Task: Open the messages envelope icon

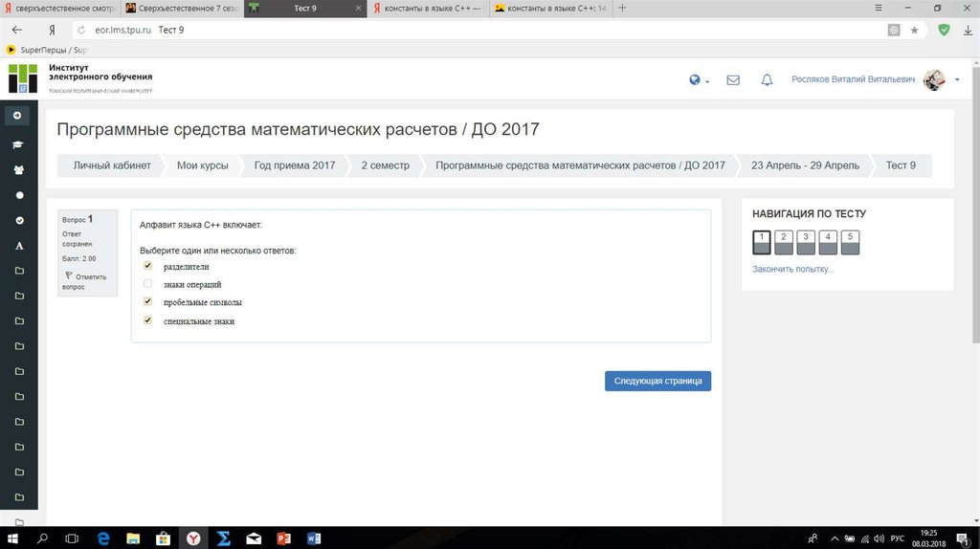Action: click(x=733, y=80)
